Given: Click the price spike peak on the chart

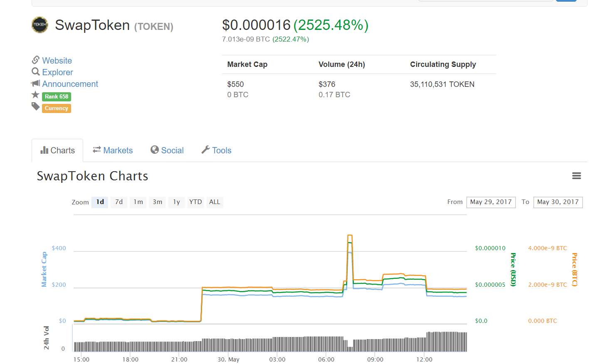Looking at the screenshot, I should (x=350, y=236).
